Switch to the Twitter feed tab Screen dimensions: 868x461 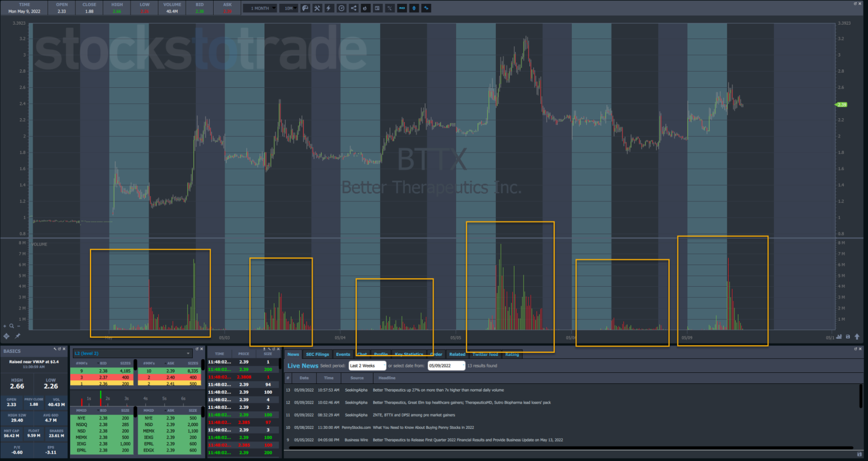[485, 355]
